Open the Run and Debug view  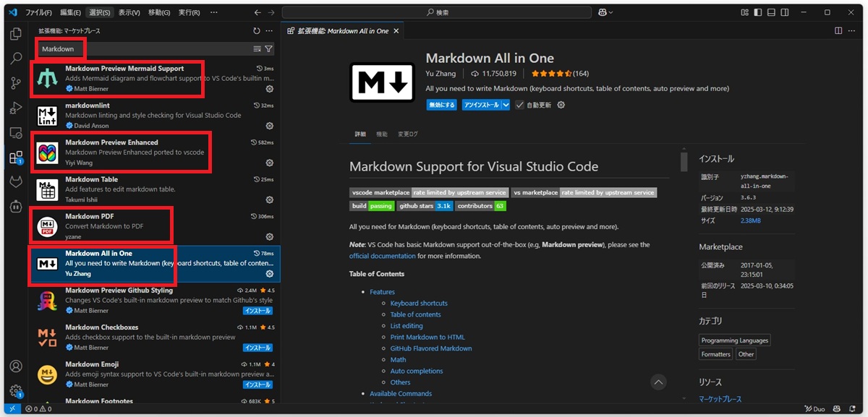(15, 108)
